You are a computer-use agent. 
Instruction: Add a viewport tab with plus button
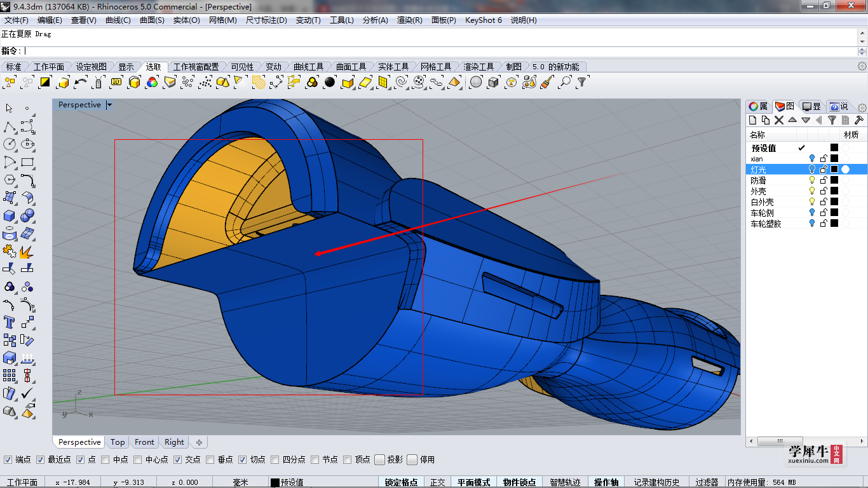[199, 442]
